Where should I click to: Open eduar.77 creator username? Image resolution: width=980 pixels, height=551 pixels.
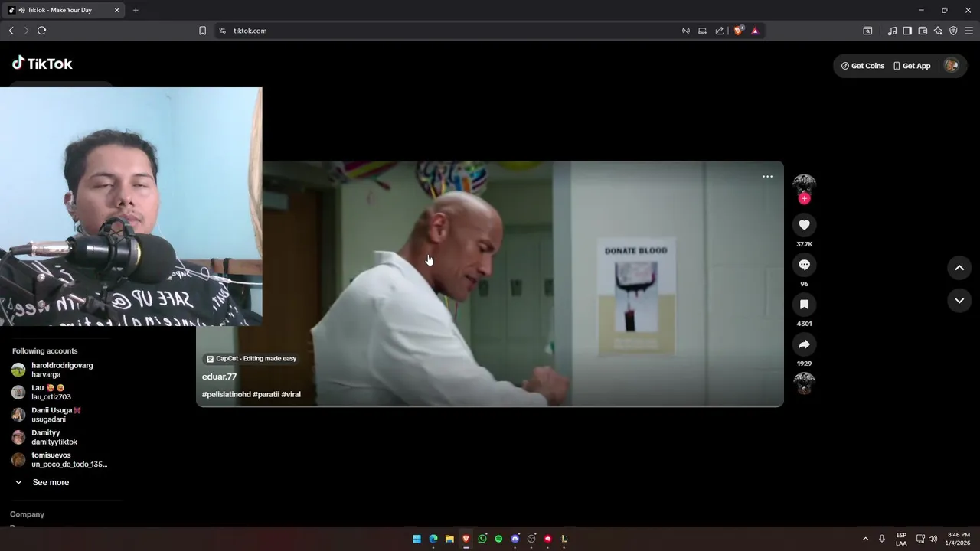point(219,377)
